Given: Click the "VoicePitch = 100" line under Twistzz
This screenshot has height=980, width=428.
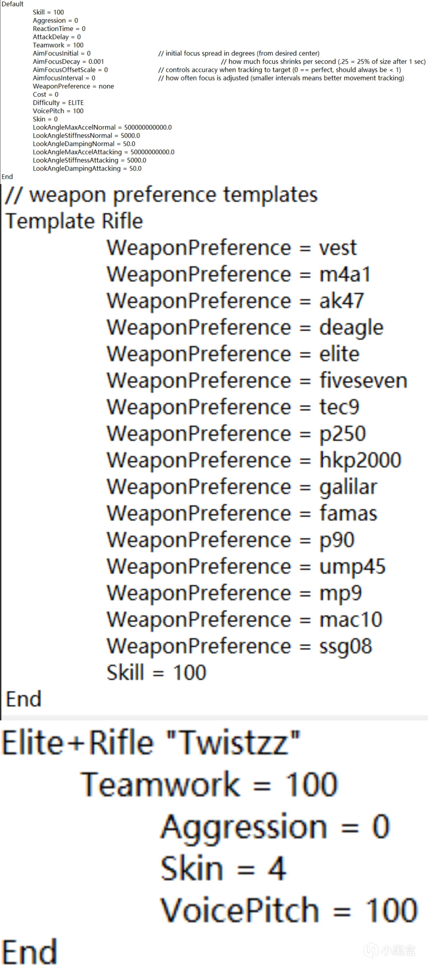Looking at the screenshot, I should click(x=289, y=910).
